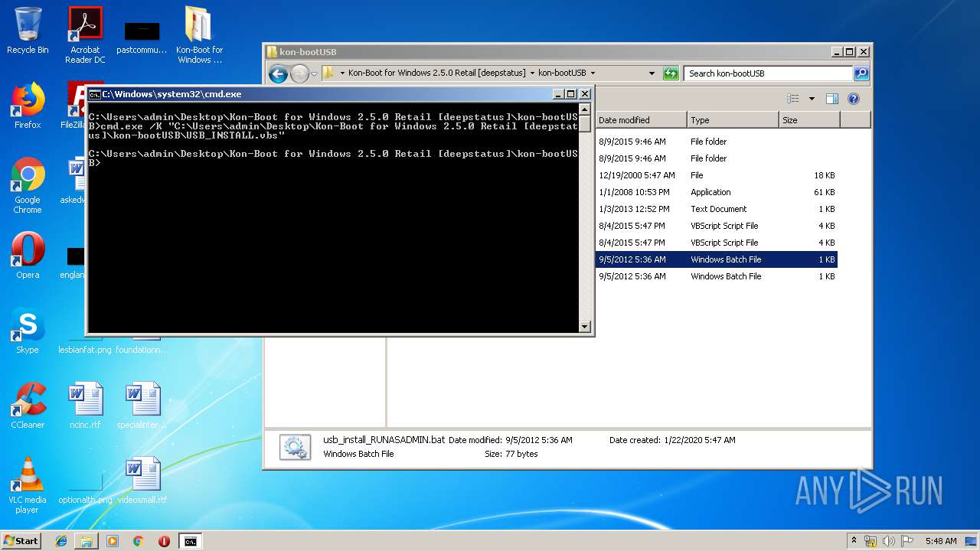The width and height of the screenshot is (980, 551).
Task: Open Action Center flag tray icon
Action: (907, 541)
